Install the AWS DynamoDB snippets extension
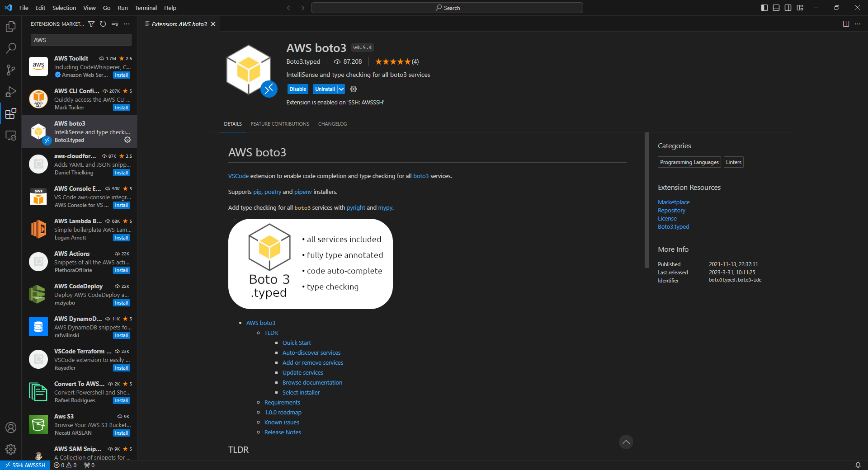This screenshot has height=470, width=868. [x=121, y=335]
